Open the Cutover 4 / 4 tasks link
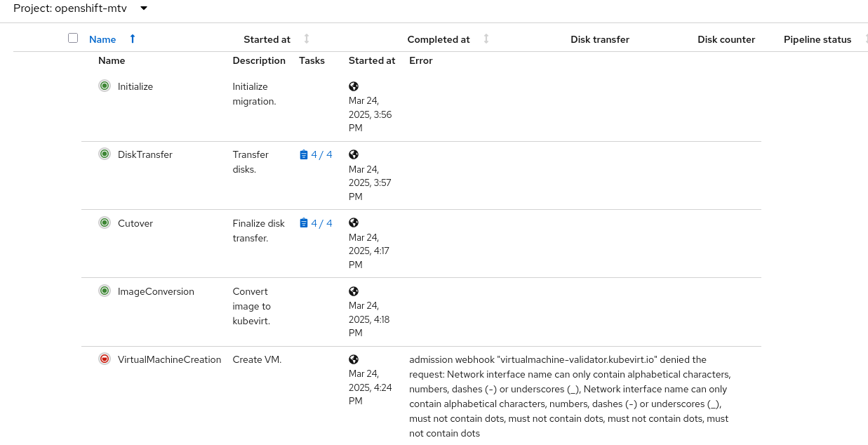The height and width of the screenshot is (445, 868). coord(316,223)
